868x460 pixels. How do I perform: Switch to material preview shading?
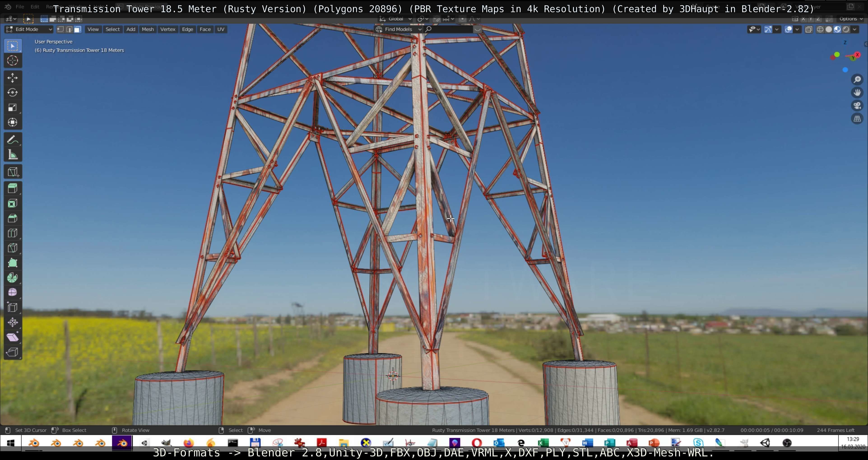click(837, 29)
